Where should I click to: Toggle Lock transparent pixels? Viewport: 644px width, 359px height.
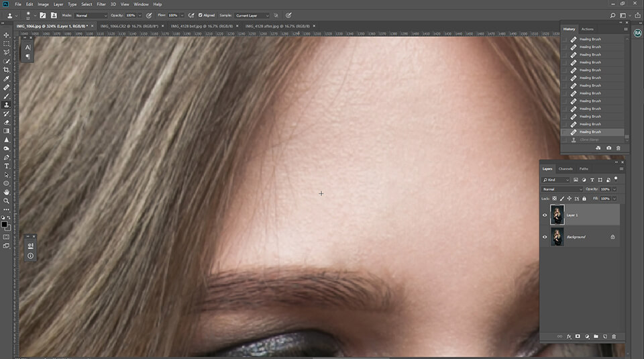pyautogui.click(x=555, y=199)
